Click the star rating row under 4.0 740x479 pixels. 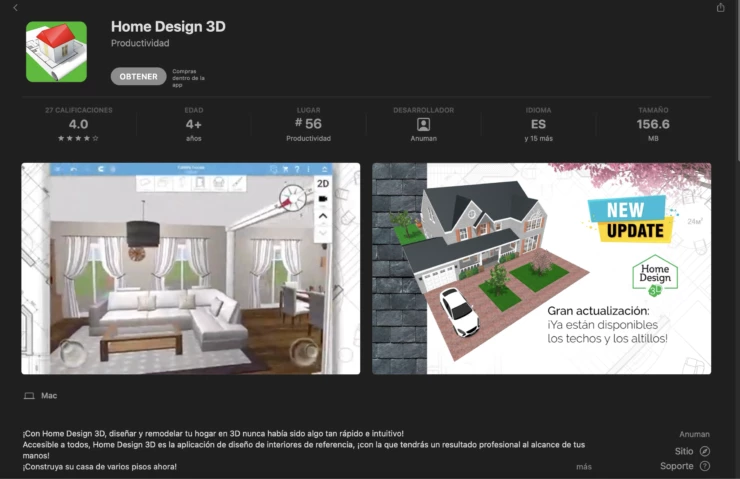click(78, 138)
